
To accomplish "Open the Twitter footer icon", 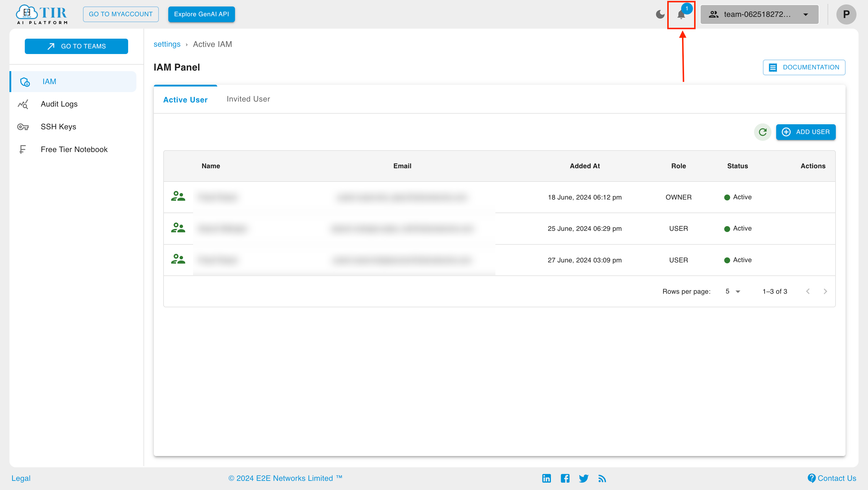I will 584,478.
